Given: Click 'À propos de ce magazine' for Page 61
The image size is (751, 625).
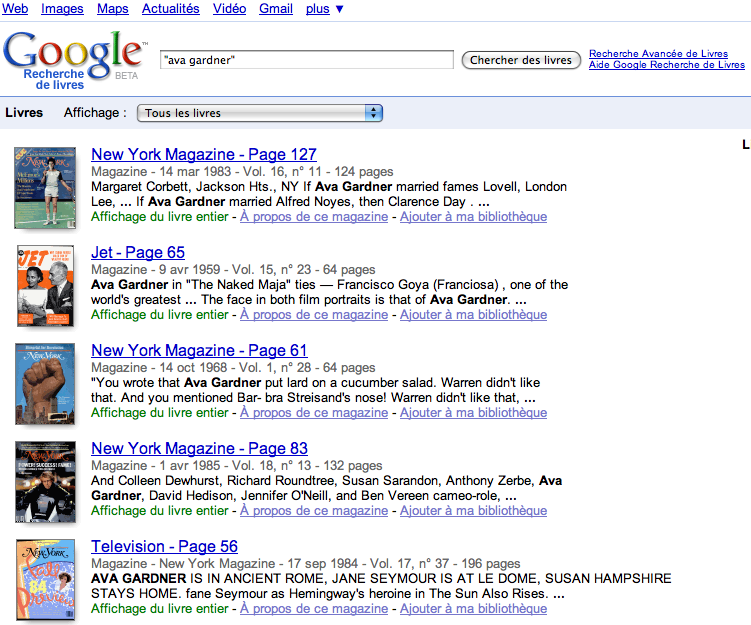Looking at the screenshot, I should pos(314,412).
